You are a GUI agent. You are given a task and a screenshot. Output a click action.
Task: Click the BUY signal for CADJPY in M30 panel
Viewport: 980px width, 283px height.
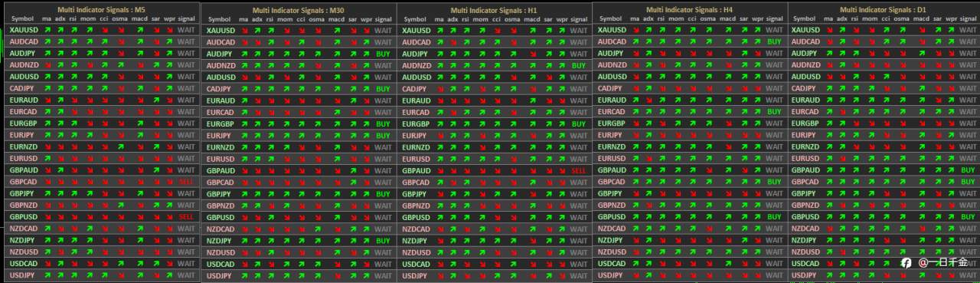384,89
